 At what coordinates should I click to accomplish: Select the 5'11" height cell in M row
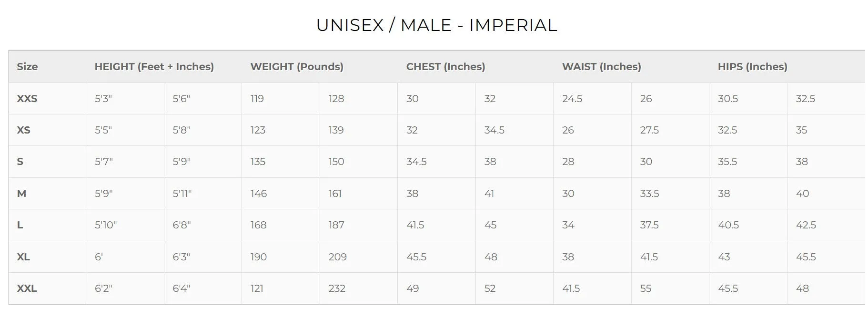(x=182, y=194)
